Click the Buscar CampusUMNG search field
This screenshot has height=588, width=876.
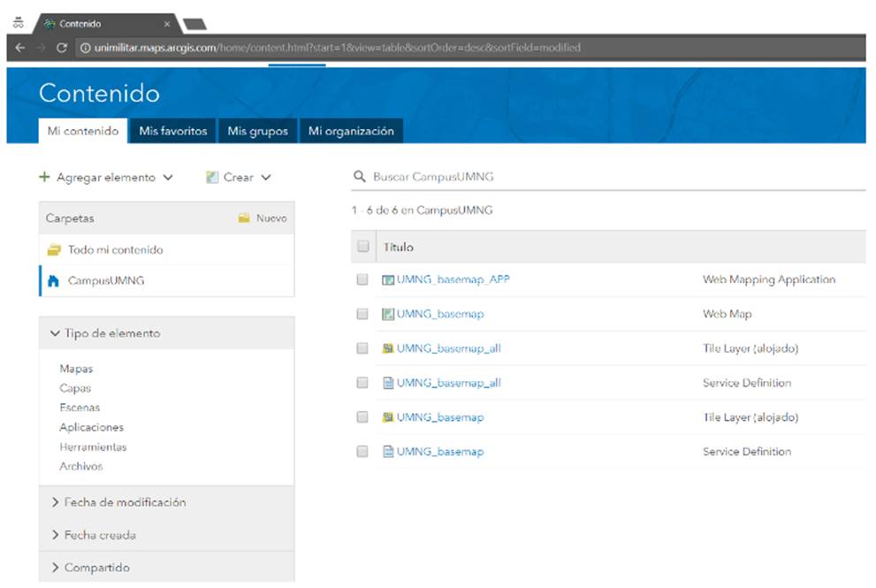coord(610,177)
